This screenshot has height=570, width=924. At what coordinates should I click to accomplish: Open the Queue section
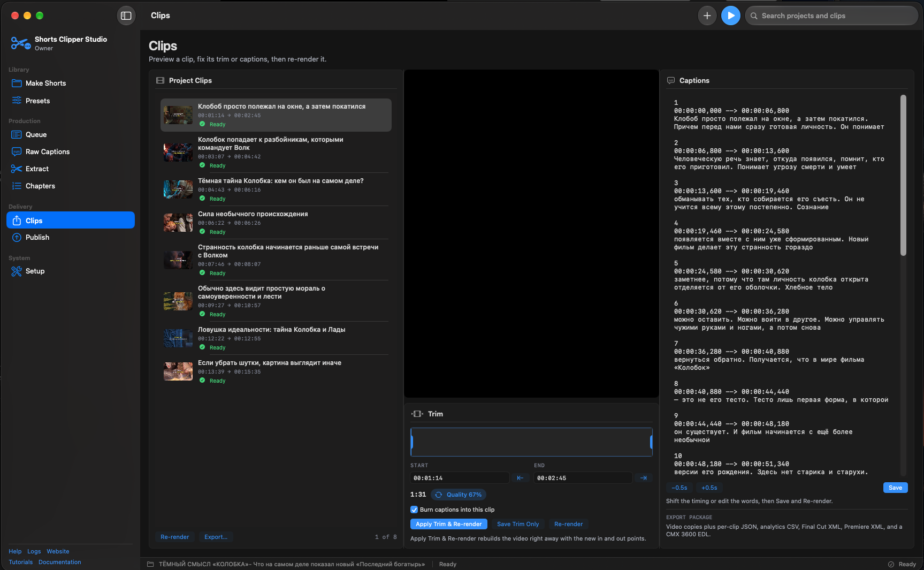tap(71, 134)
